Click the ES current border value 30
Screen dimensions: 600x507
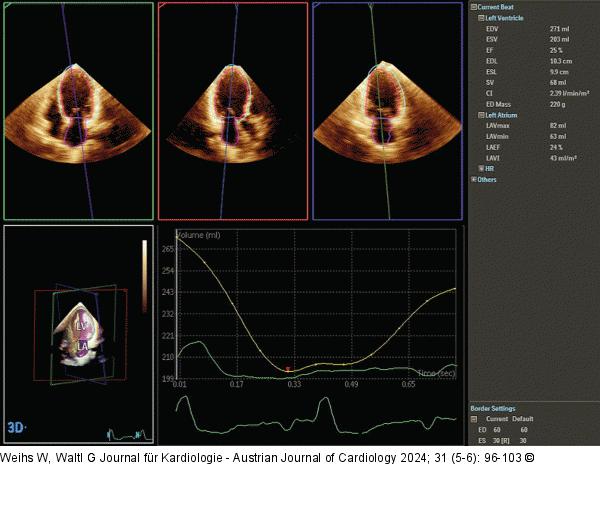point(495,439)
